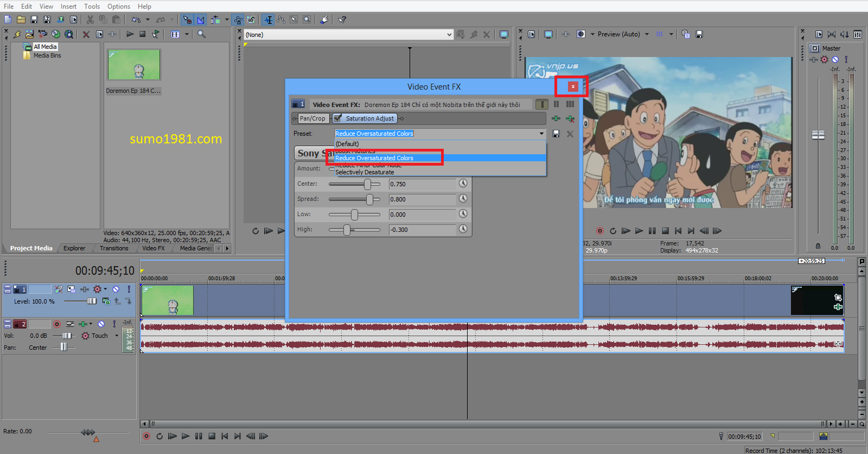Open the Preview (Auto) quality dropdown
The height and width of the screenshot is (454, 868).
tap(647, 34)
